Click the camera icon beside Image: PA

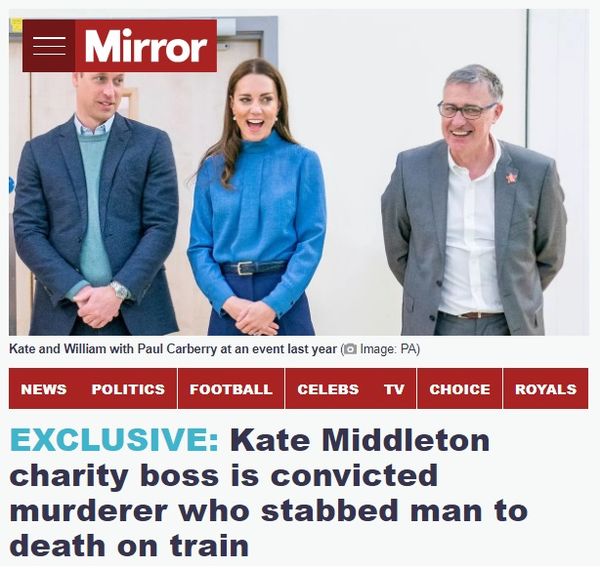click(350, 349)
